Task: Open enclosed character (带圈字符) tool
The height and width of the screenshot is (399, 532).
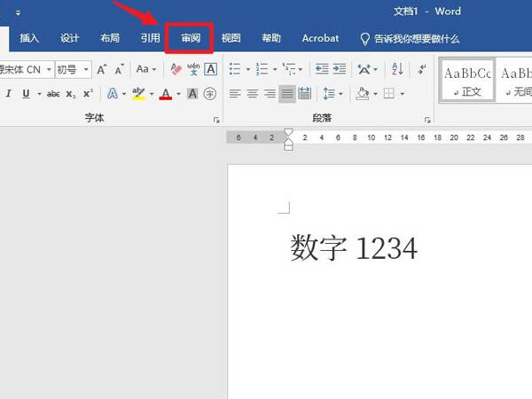Action: [210, 94]
